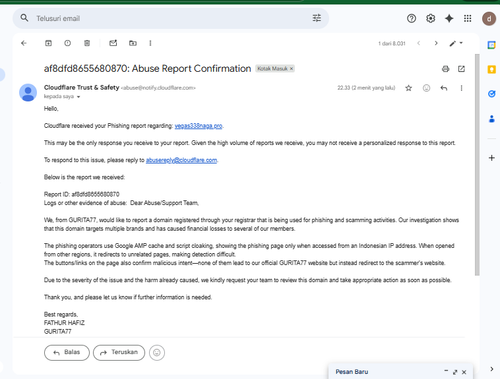Star the Cloudflare message

[409, 88]
